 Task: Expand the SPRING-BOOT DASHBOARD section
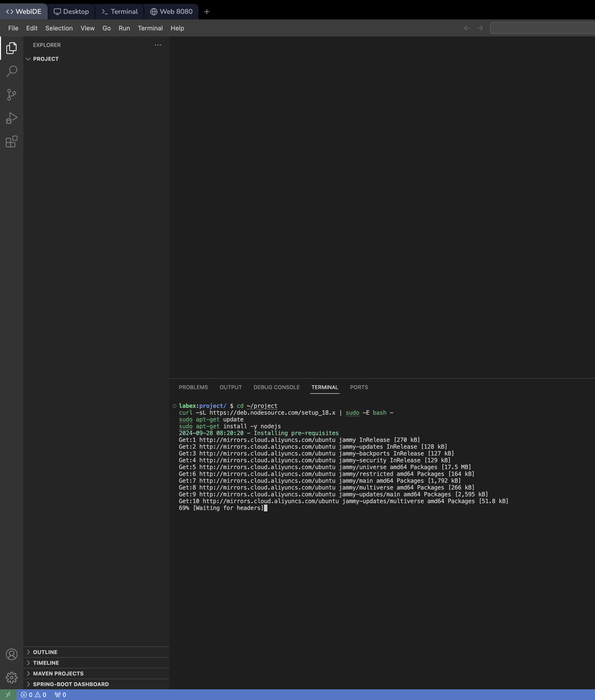(70, 684)
